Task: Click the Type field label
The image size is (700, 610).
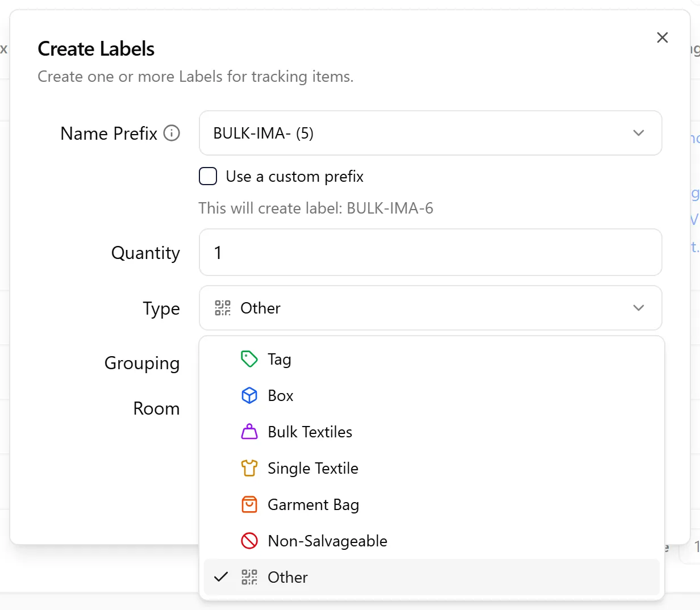Action: click(161, 308)
